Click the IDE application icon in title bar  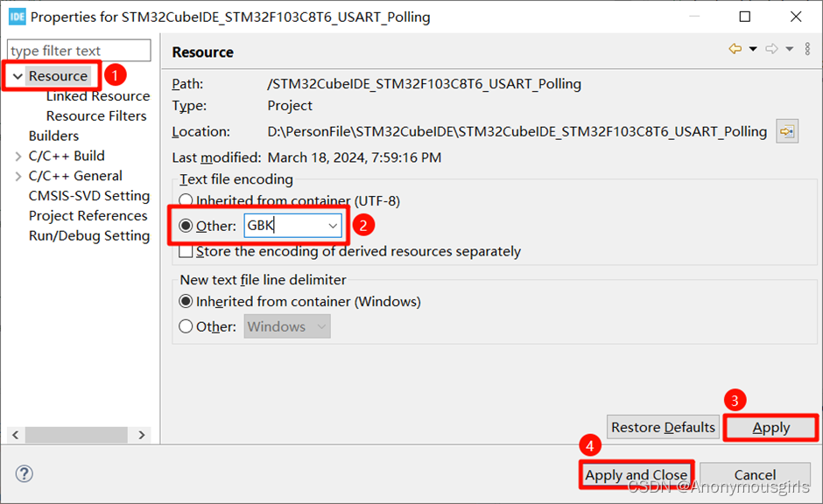pyautogui.click(x=17, y=17)
